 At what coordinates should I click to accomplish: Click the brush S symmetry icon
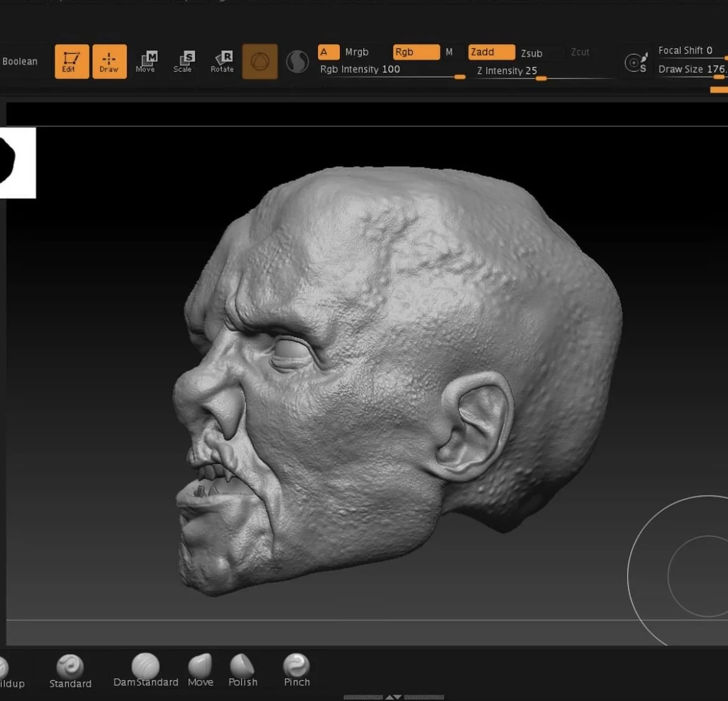tap(636, 63)
